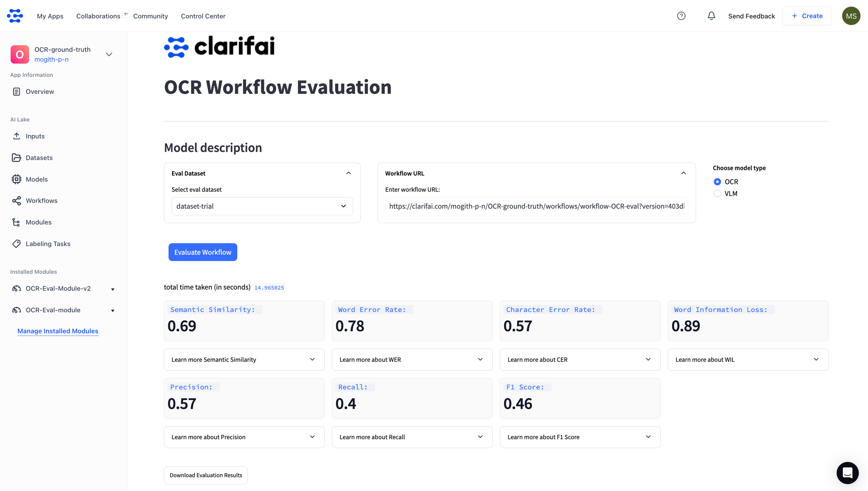Open Manage Installed Modules link
Viewport: 868px width, 491px height.
click(x=58, y=330)
